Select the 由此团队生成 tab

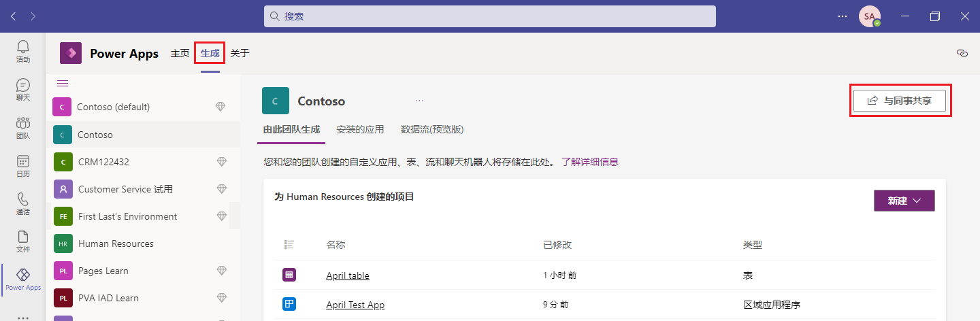pyautogui.click(x=291, y=129)
